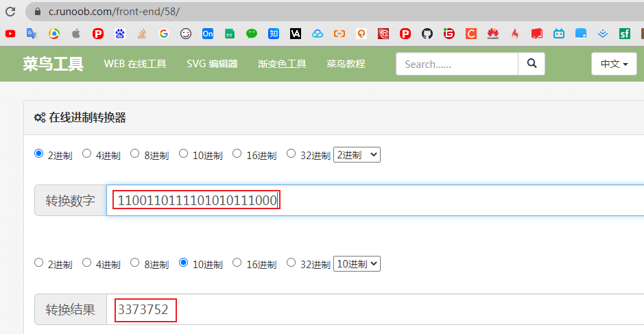Open the winking smiley face bookmark
This screenshot has height=334, width=644.
pyautogui.click(x=186, y=34)
